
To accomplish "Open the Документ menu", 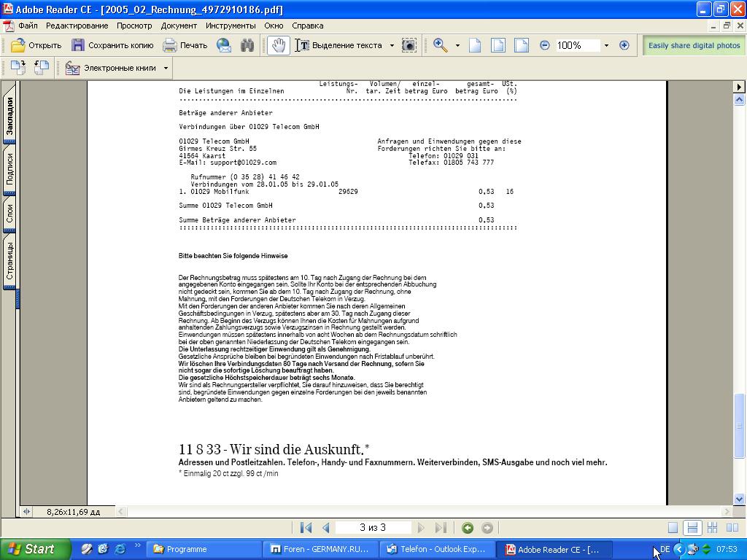I will (x=179, y=26).
